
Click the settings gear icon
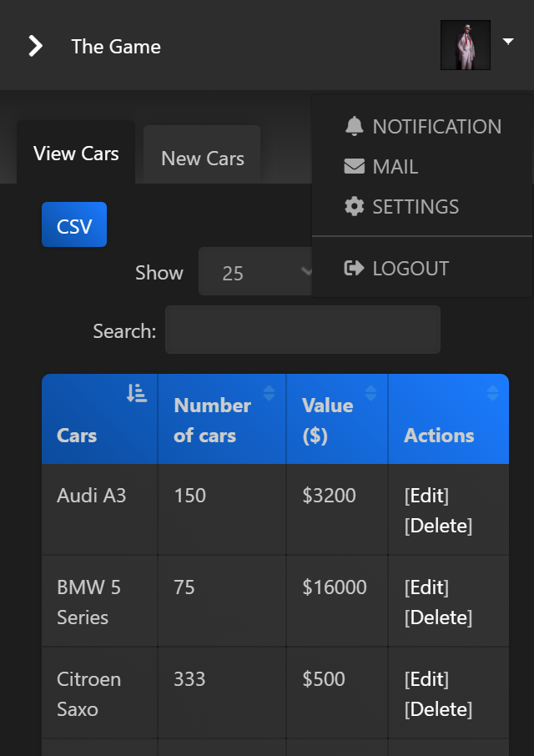point(355,207)
